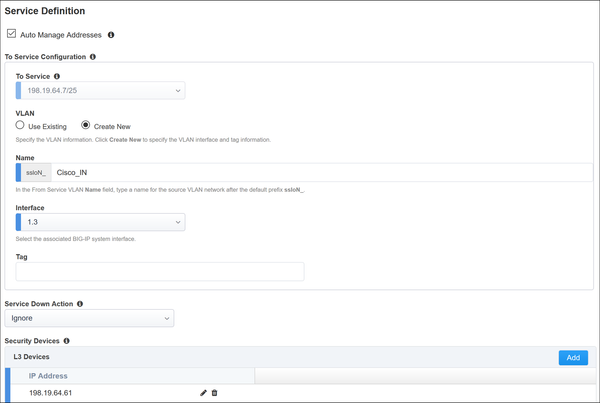The image size is (600, 403).
Task: Open Service Down Action Ignore dropdown
Action: point(89,318)
